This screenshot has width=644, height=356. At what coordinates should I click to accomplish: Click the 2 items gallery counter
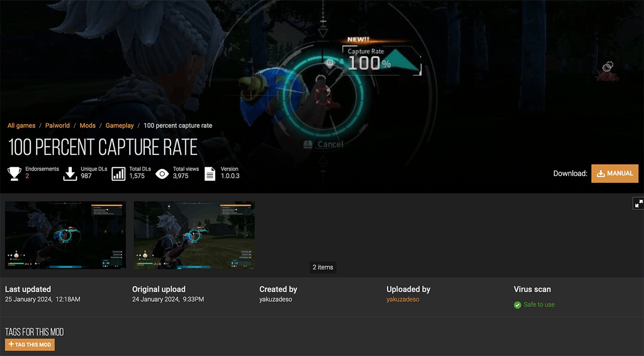pos(323,267)
